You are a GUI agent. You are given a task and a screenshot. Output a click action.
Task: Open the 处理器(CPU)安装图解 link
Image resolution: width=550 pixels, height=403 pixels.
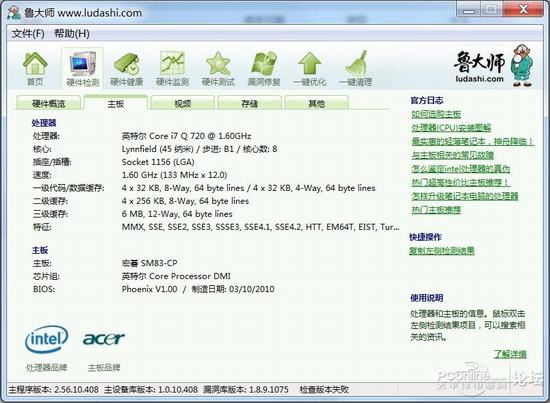[451, 128]
